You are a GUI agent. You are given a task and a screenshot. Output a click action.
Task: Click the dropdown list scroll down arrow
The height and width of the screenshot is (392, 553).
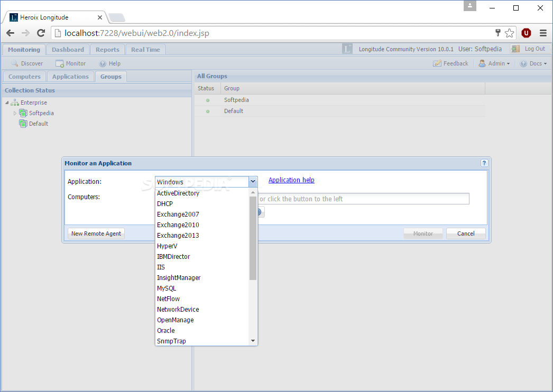click(253, 341)
